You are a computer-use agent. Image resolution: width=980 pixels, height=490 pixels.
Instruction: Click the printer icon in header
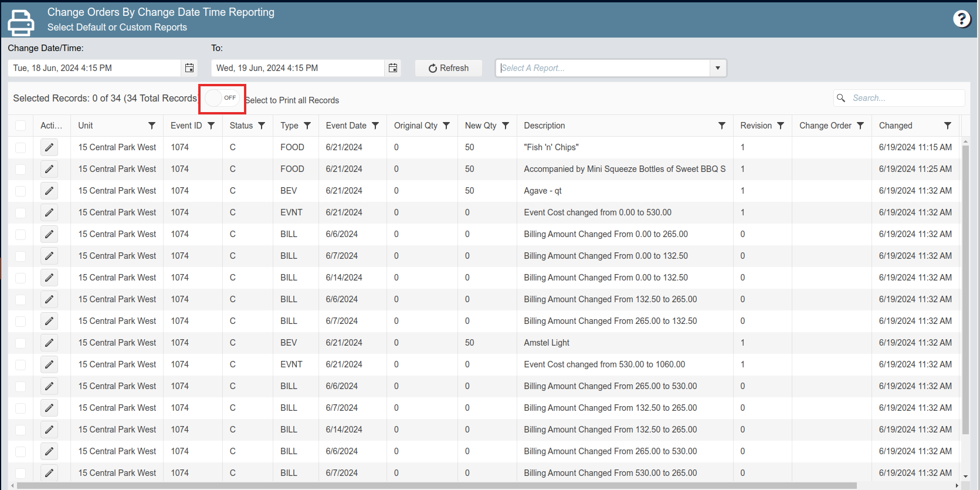[21, 23]
